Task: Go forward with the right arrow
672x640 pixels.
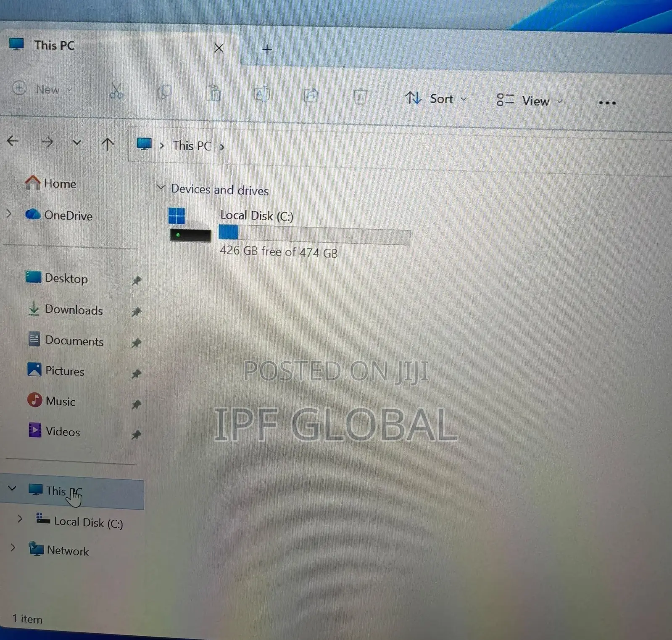Action: [x=47, y=142]
